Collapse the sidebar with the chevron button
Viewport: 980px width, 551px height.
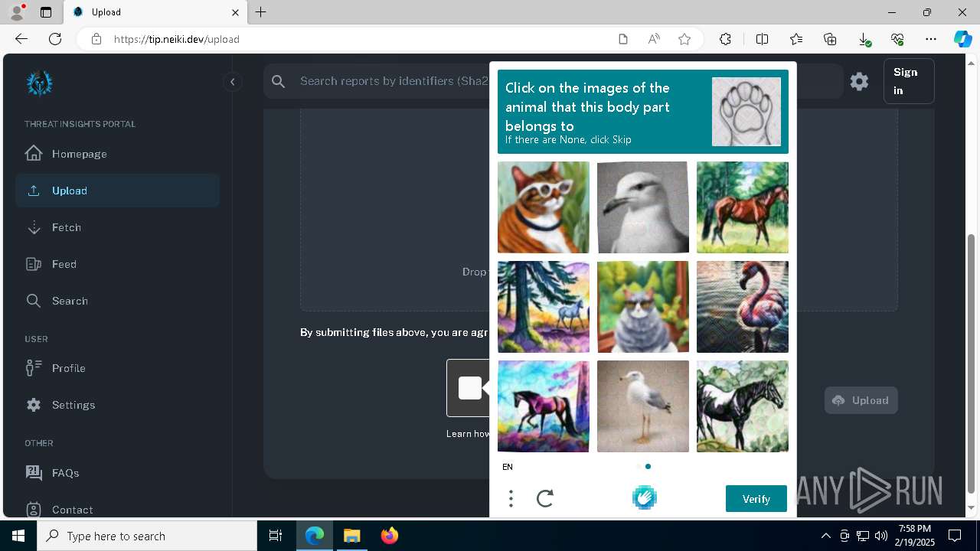pos(232,82)
